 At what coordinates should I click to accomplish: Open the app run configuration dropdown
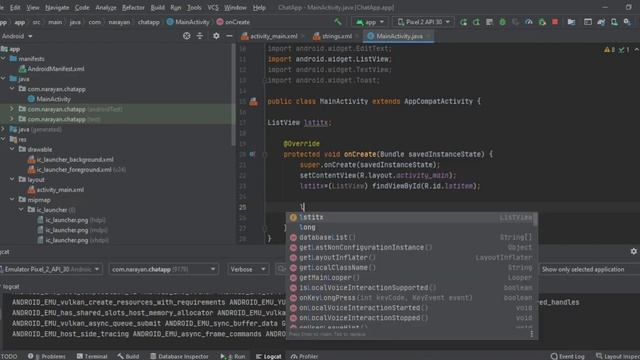point(370,22)
